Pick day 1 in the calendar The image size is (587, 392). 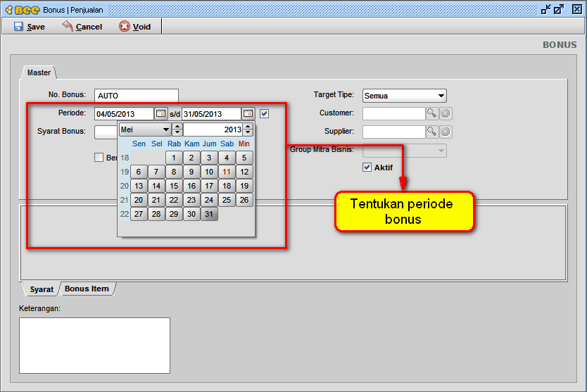pos(174,158)
